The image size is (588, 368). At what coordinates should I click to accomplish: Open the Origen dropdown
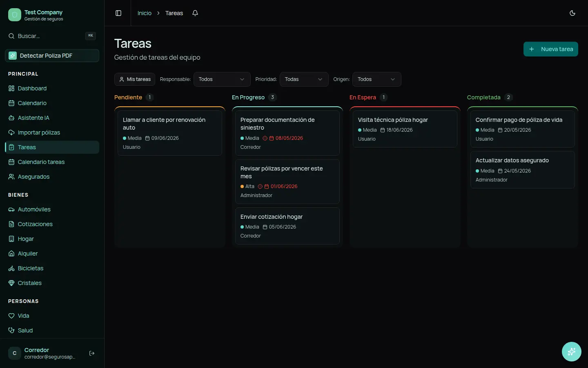376,79
